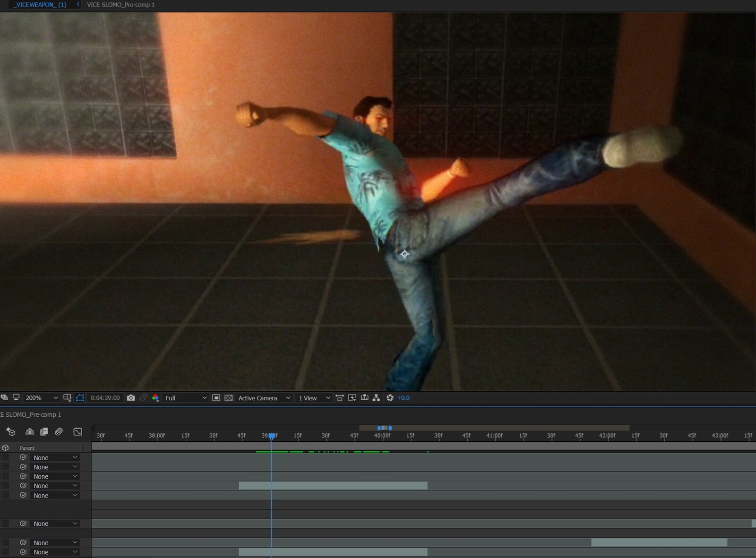Viewport: 756px width, 558px height.
Task: Switch to the _VICEWEAPON_ (1) tab
Action: (40, 5)
